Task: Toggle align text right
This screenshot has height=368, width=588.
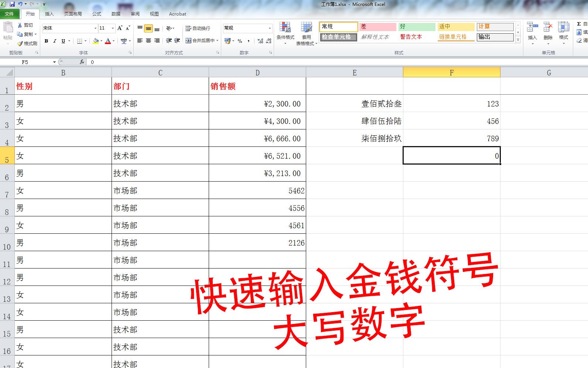Action: click(157, 41)
